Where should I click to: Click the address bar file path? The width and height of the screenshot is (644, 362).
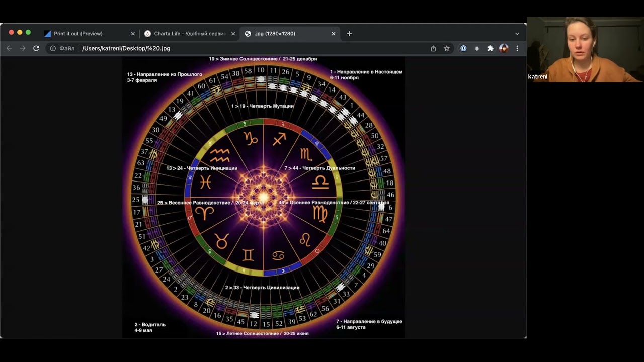126,48
